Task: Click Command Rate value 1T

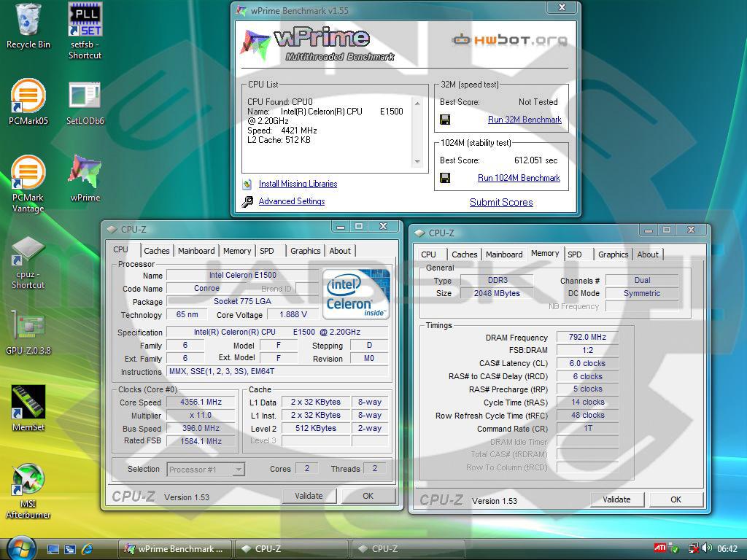Action: pyautogui.click(x=587, y=429)
